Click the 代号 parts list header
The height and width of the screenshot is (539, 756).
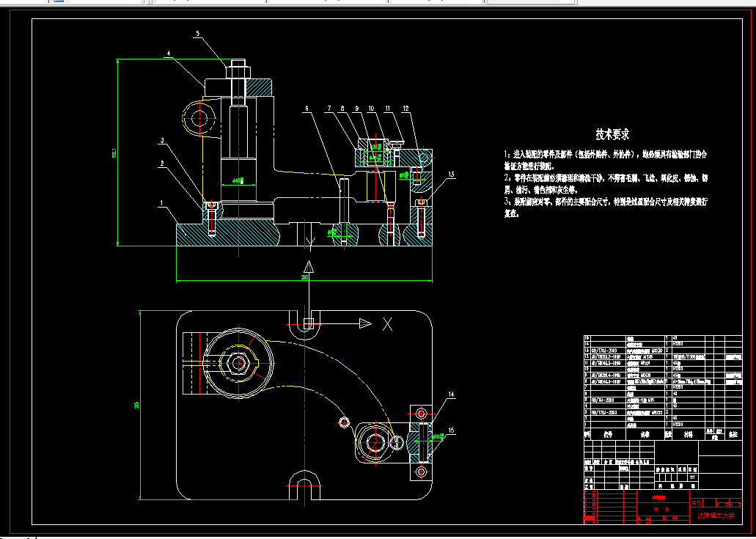(609, 435)
